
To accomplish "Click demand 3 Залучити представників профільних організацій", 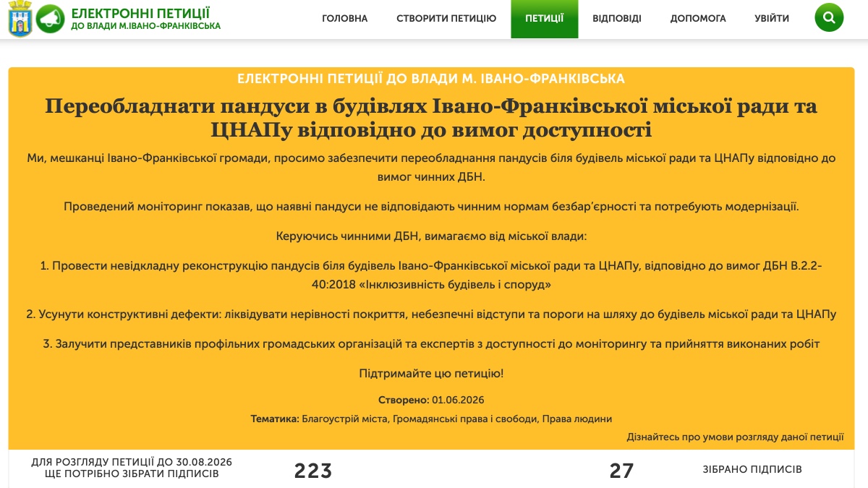I will tap(431, 344).
